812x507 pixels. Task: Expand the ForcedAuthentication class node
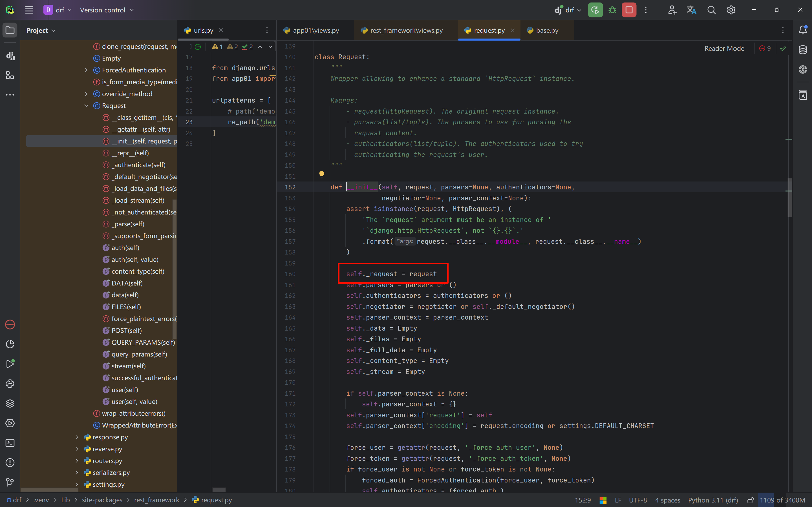click(86, 70)
